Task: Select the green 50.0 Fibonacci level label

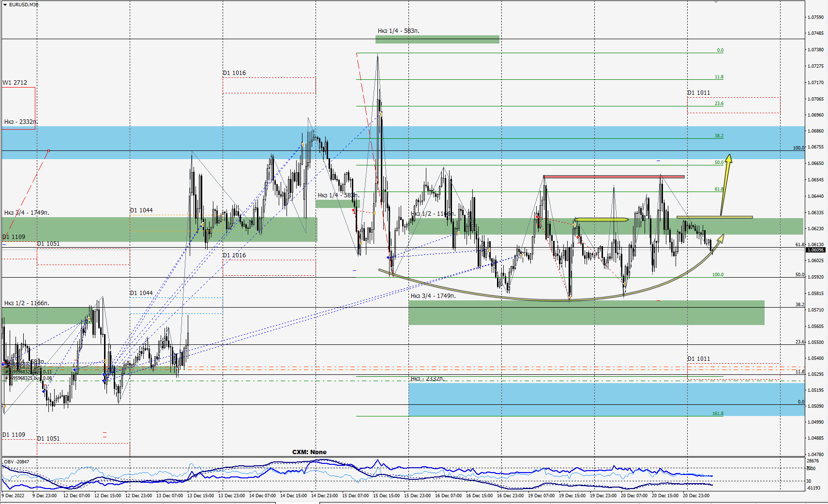Action: (x=719, y=163)
